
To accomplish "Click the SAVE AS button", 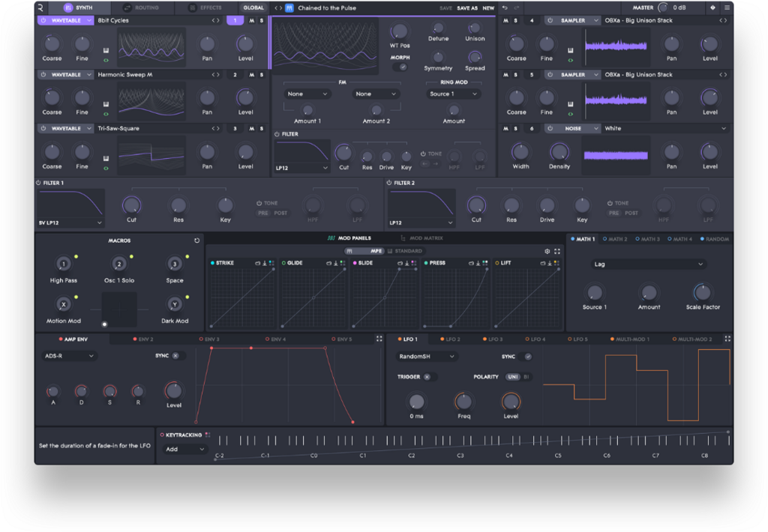I will (467, 7).
